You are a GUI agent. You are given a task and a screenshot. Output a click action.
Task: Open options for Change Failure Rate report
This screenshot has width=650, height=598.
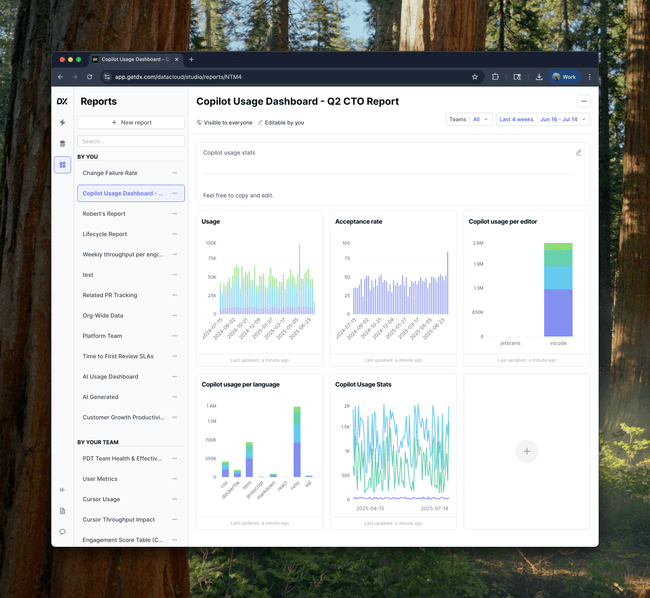click(175, 173)
